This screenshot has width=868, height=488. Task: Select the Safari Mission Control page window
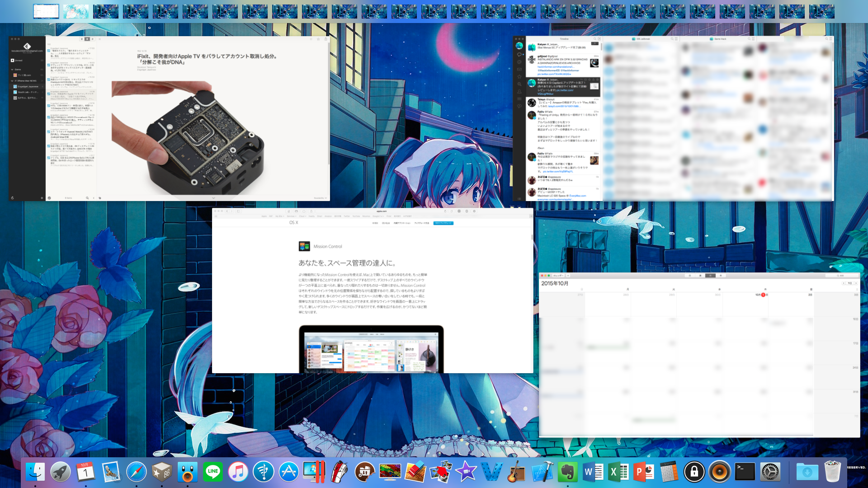tap(373, 291)
